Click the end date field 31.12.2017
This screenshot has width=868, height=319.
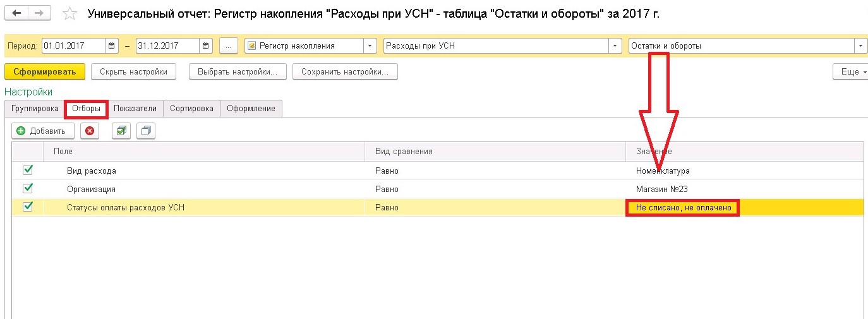167,45
